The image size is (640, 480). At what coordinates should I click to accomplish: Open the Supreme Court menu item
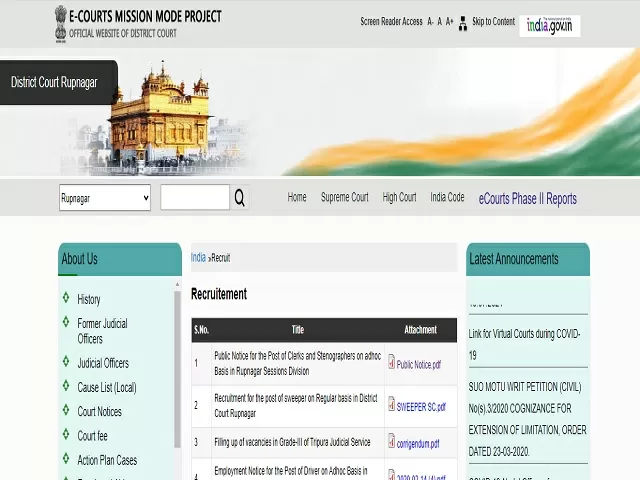(x=344, y=198)
